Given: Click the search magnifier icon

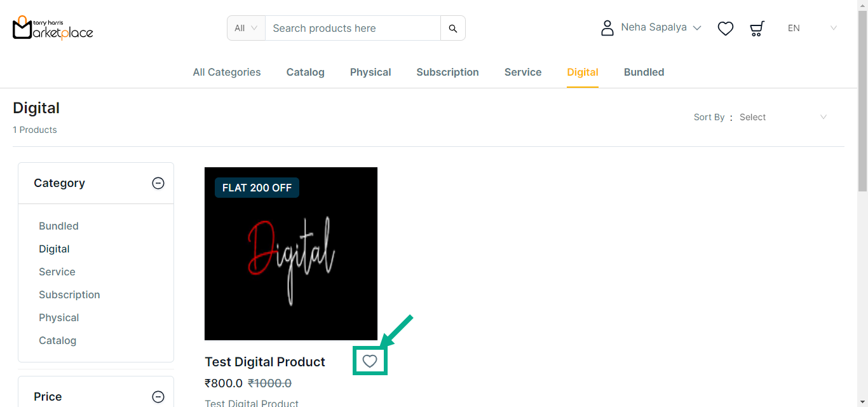Looking at the screenshot, I should [453, 28].
